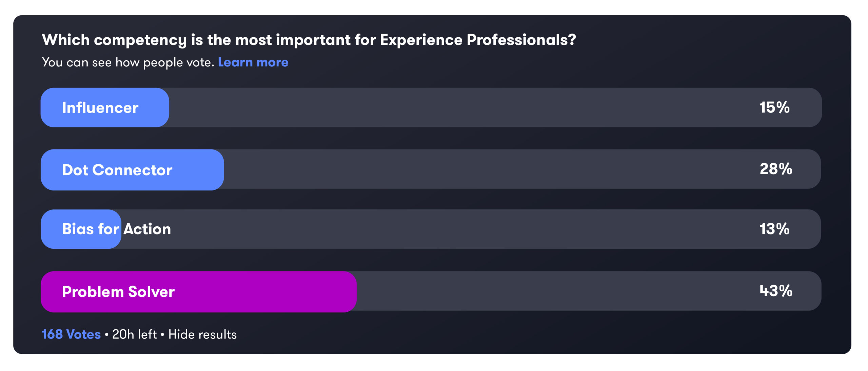This screenshot has height=371, width=868.
Task: Click the blue Influencer progress bar
Action: click(105, 107)
